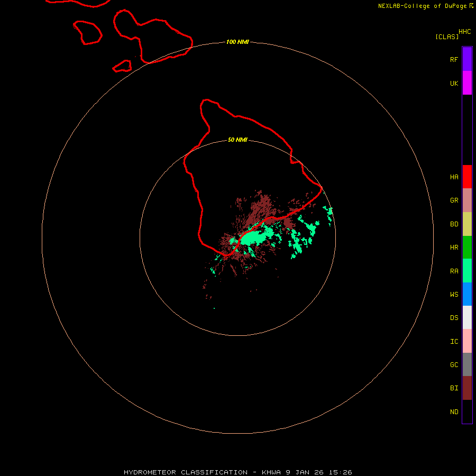Image resolution: width=476 pixels, height=476 pixels.
Task: Click the HHC product label
Action: click(x=465, y=32)
